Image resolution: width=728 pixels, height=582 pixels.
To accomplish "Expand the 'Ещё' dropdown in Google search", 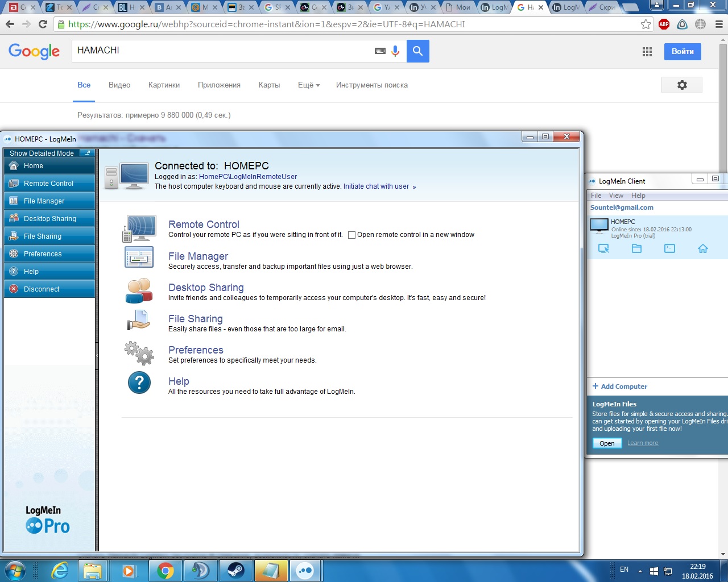I will coord(309,85).
